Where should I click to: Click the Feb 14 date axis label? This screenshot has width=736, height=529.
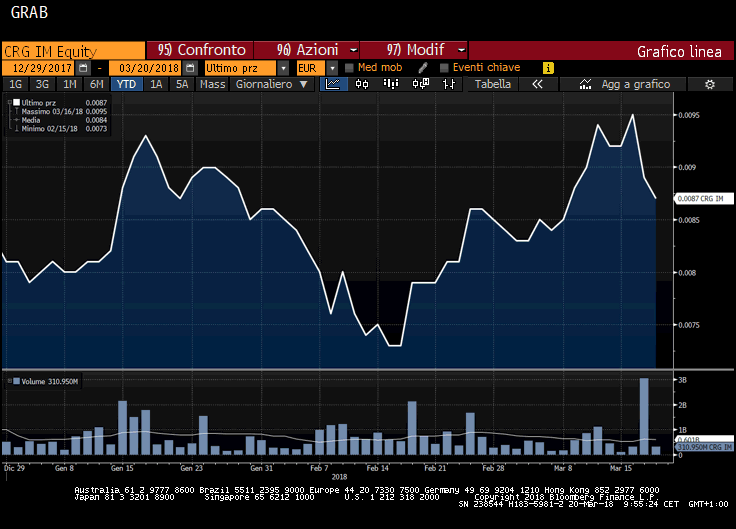point(377,468)
